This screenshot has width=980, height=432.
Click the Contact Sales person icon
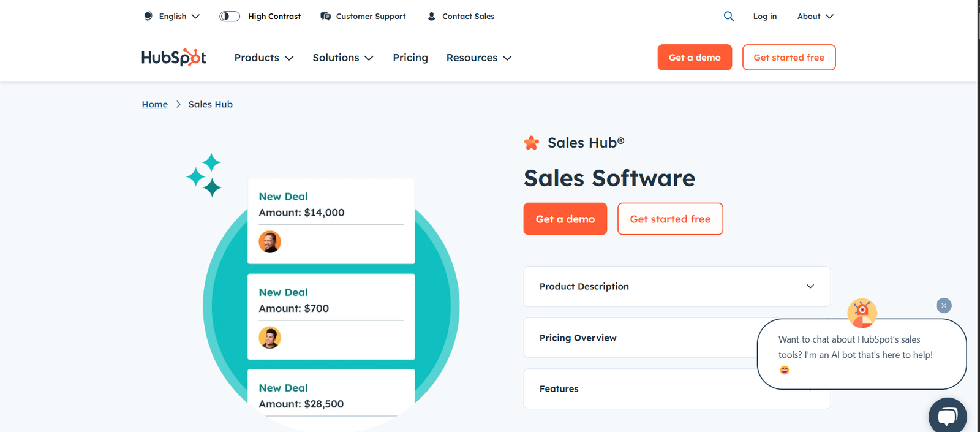[431, 17]
